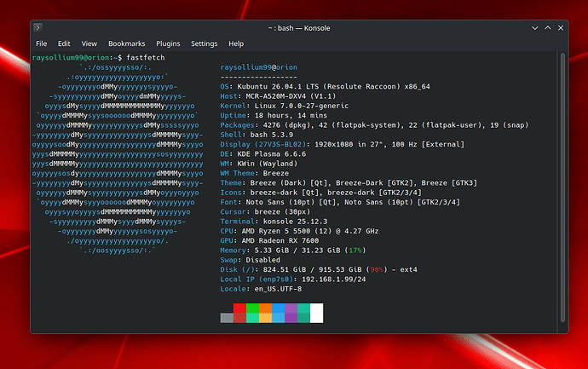Click the Locale value 'en_US.UTF-8'
The height and width of the screenshot is (369, 588).
[x=278, y=289]
